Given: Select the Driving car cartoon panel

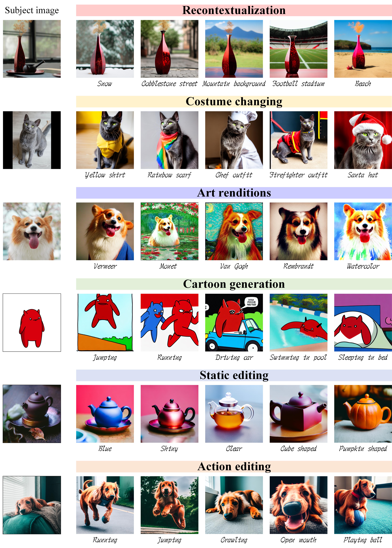Looking at the screenshot, I should tap(234, 323).
